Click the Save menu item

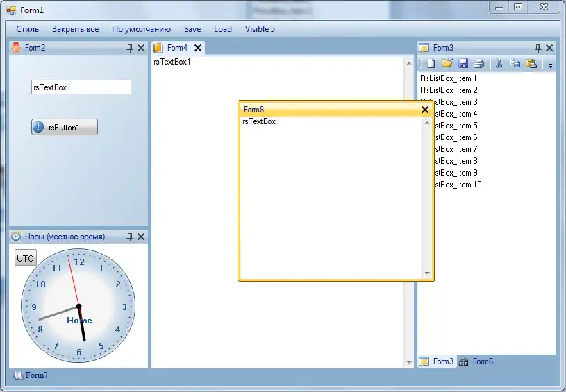pos(192,29)
